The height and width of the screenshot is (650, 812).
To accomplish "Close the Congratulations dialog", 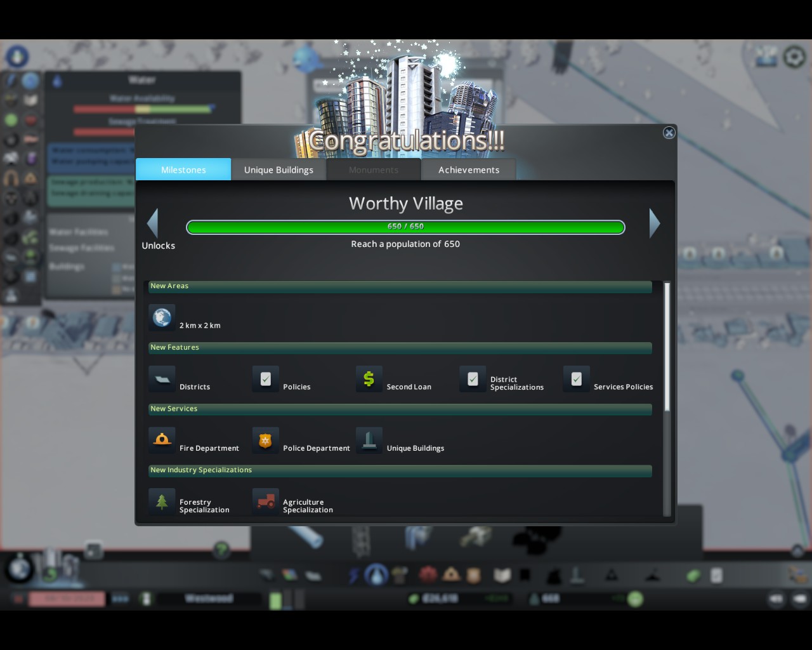I will pyautogui.click(x=669, y=133).
